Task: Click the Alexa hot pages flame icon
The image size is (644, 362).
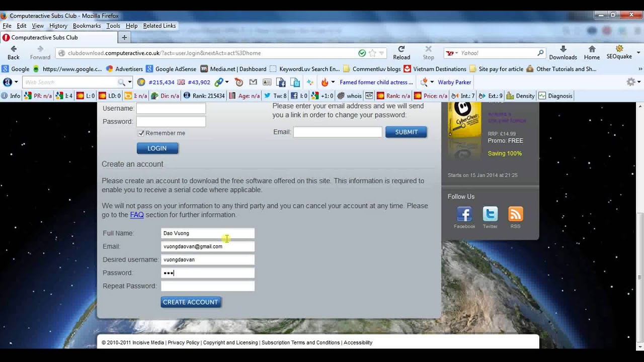Action: [x=325, y=82]
